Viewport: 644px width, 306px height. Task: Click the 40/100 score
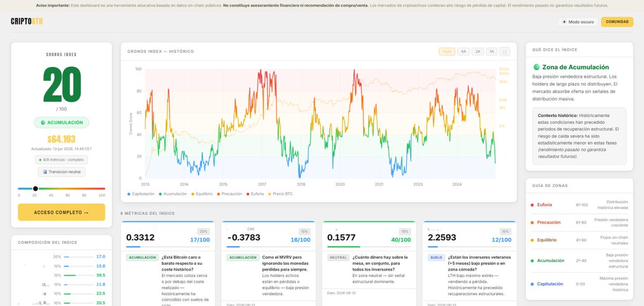pyautogui.click(x=401, y=239)
